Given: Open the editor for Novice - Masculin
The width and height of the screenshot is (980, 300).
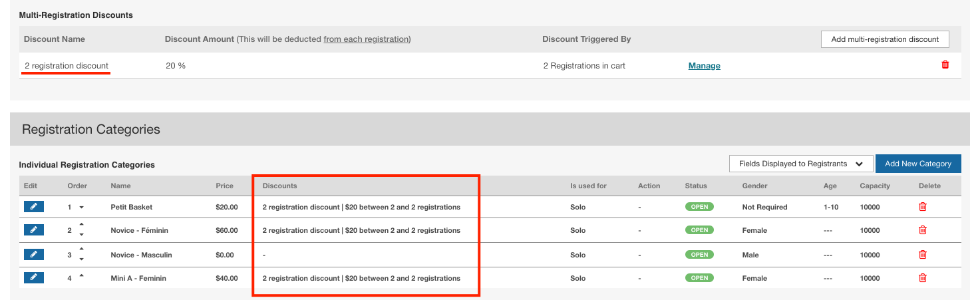Looking at the screenshot, I should [x=33, y=254].
